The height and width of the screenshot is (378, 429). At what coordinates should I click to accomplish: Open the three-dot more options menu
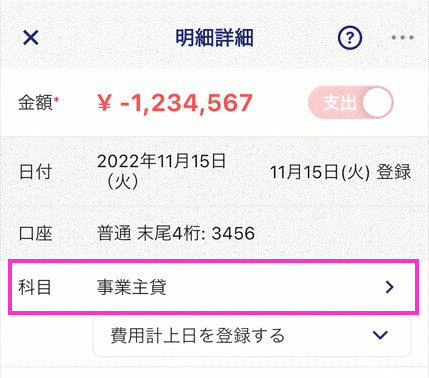click(x=403, y=38)
